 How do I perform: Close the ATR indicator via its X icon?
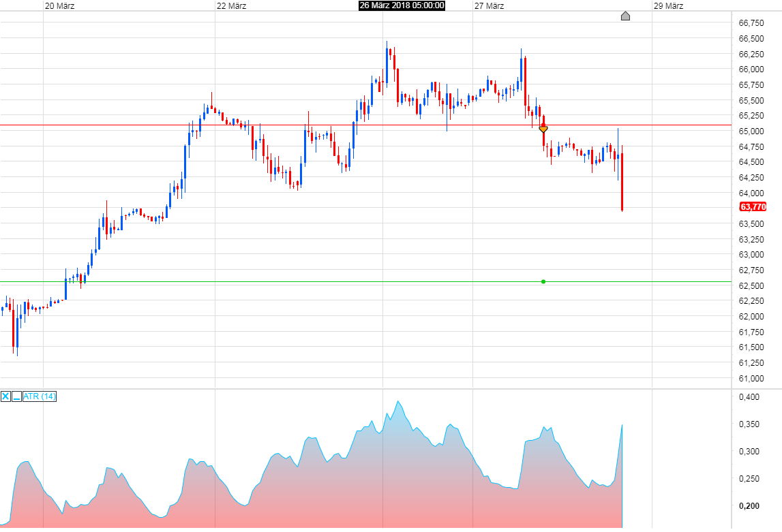pos(5,396)
